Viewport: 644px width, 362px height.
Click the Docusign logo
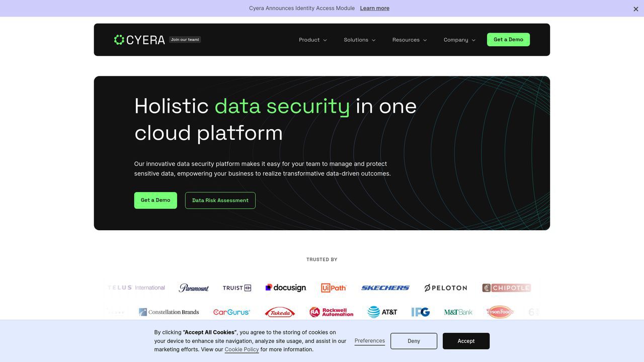(x=286, y=288)
